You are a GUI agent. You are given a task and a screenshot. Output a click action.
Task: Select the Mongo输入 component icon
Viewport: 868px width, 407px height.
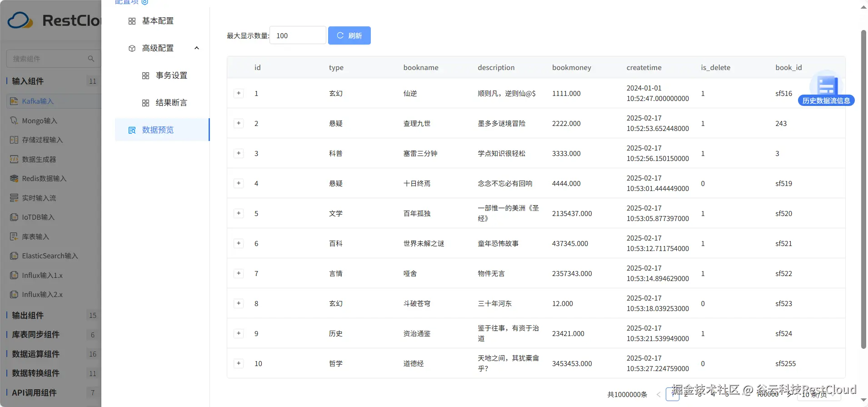click(14, 121)
